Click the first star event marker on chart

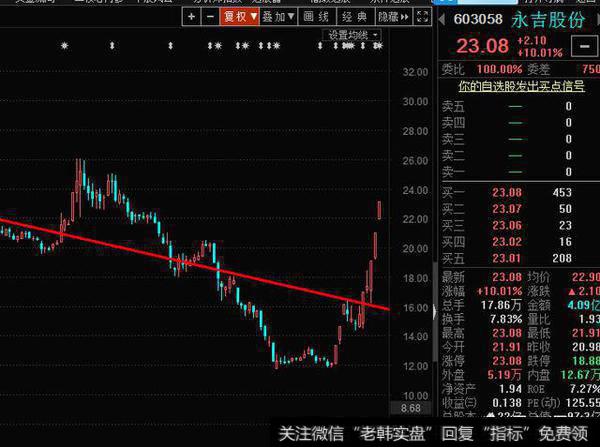[64, 47]
